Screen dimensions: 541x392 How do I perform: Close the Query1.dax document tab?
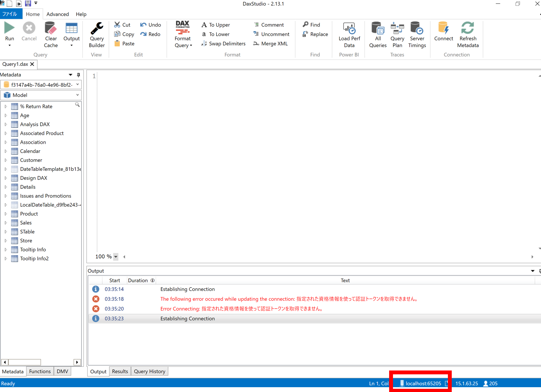(32, 64)
